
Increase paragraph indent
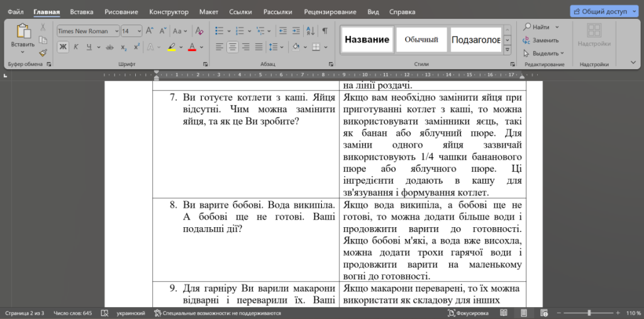[x=296, y=31]
